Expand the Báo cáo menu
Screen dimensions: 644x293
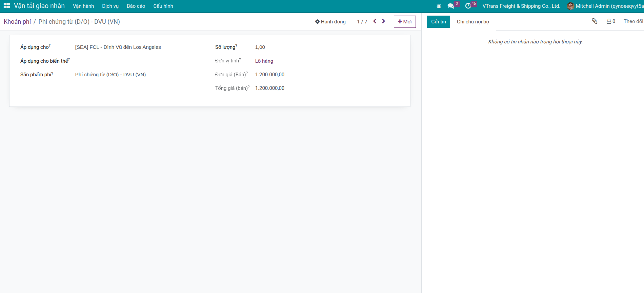pos(136,6)
